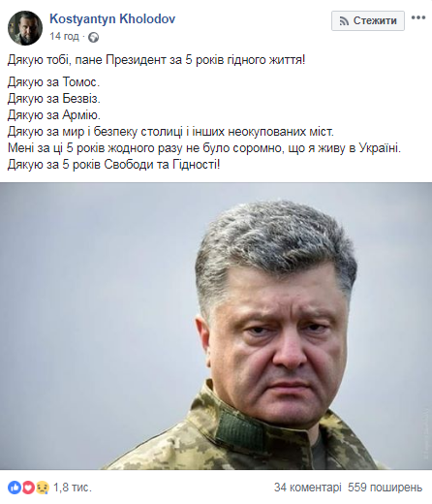The image size is (432, 504).
Task: Click the Стежити follow button
Action: 368,20
